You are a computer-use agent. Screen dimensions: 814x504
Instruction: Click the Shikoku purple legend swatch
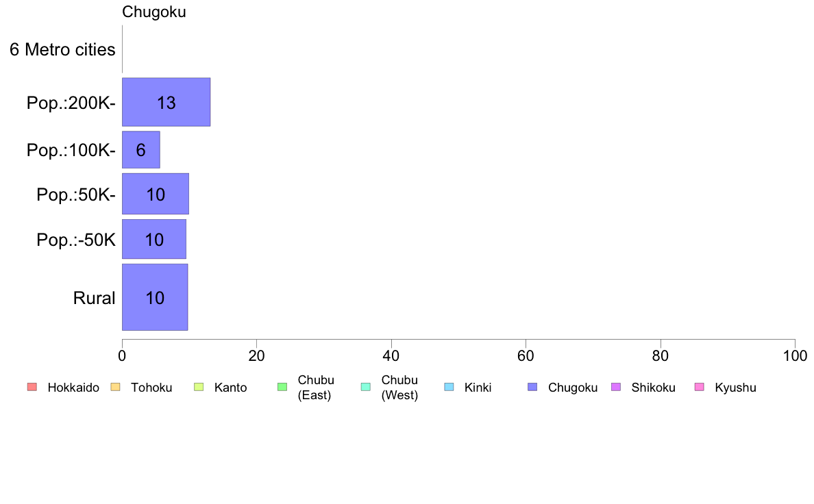click(616, 387)
